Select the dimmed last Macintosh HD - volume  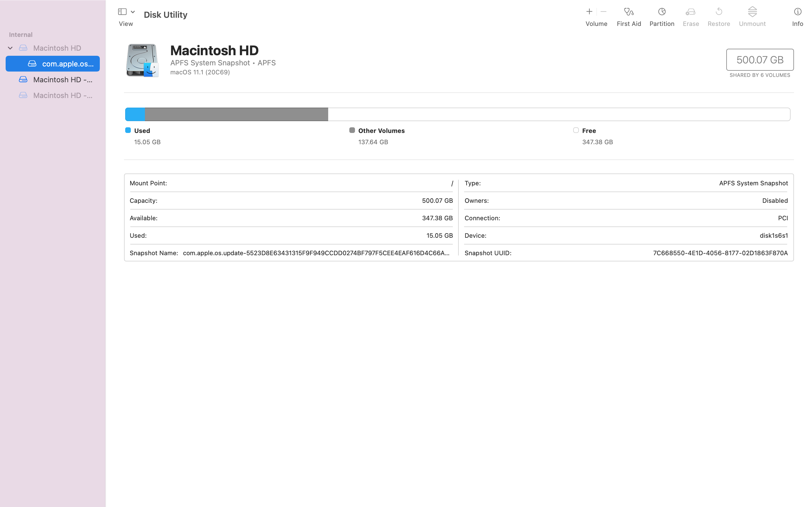(x=62, y=95)
